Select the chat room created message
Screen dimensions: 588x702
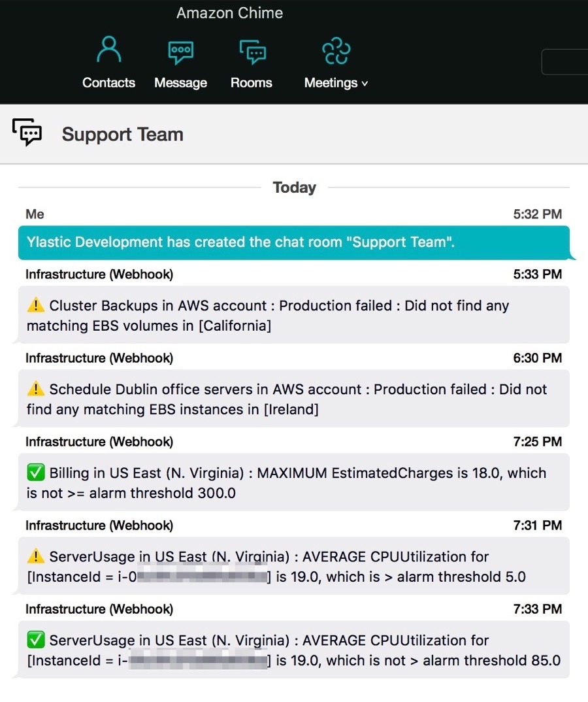tap(294, 242)
